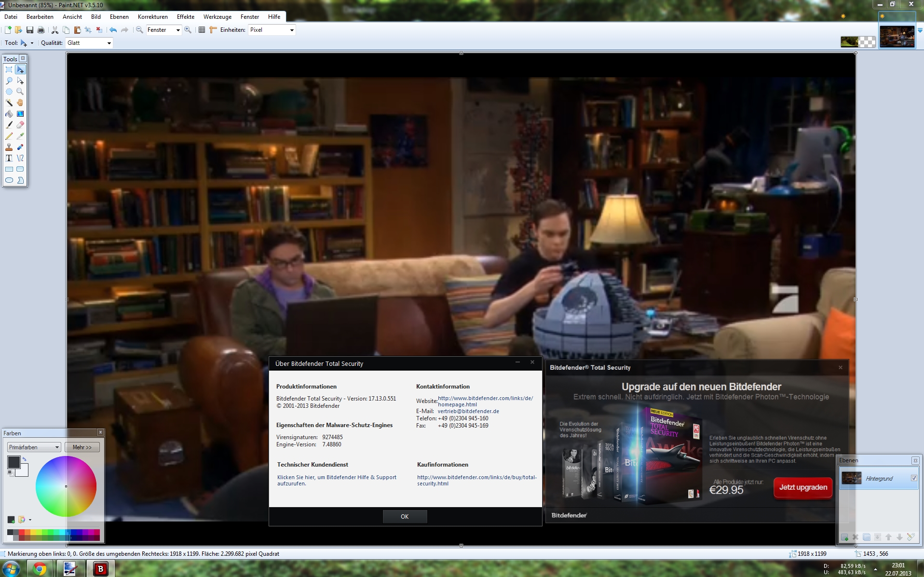Select the Recolor tool
The image size is (924, 577).
click(x=20, y=147)
